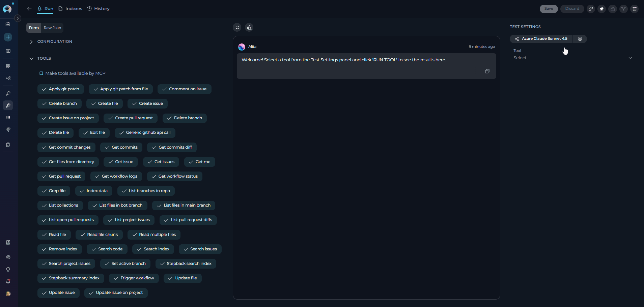Copy the Alita welcome message

pos(487,71)
